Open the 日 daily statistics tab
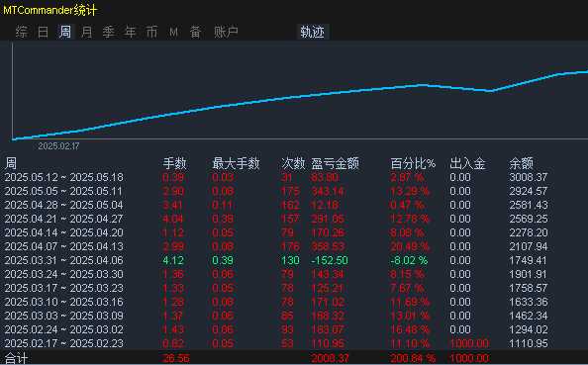Image resolution: width=588 pixels, height=365 pixels. tap(44, 32)
